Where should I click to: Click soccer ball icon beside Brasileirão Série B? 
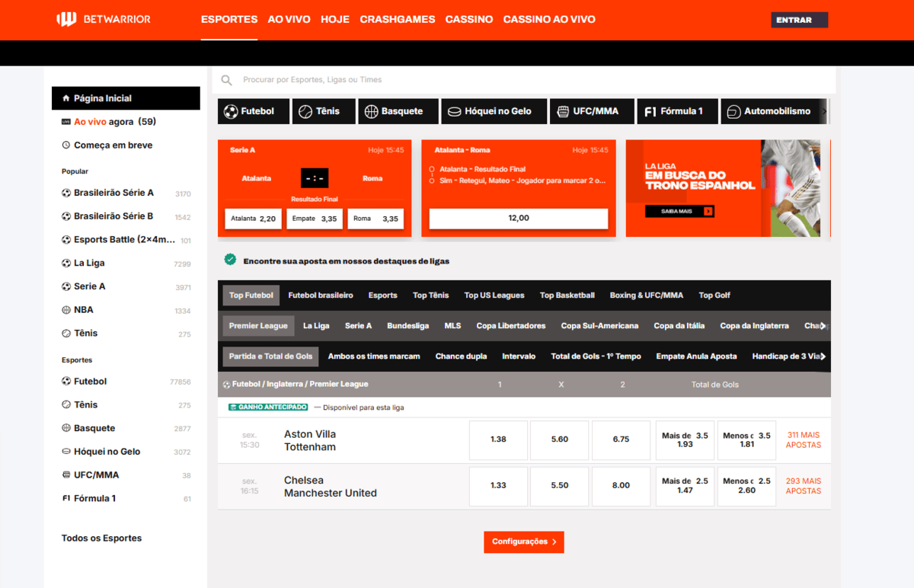pyautogui.click(x=66, y=216)
